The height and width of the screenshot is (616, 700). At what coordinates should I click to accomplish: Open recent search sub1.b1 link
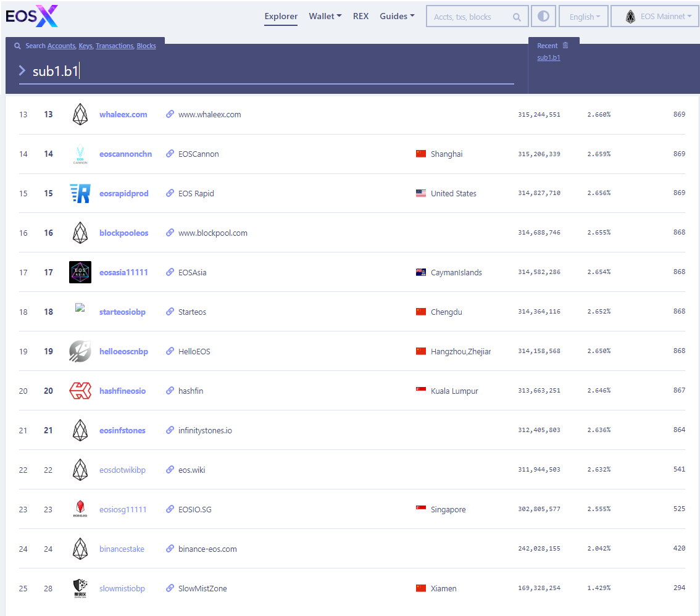(549, 57)
